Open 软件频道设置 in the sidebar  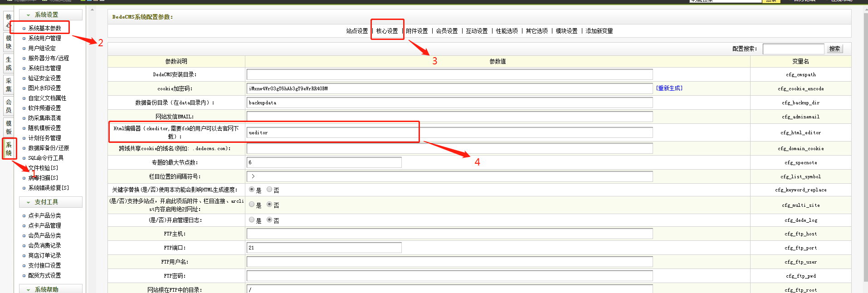[44, 108]
